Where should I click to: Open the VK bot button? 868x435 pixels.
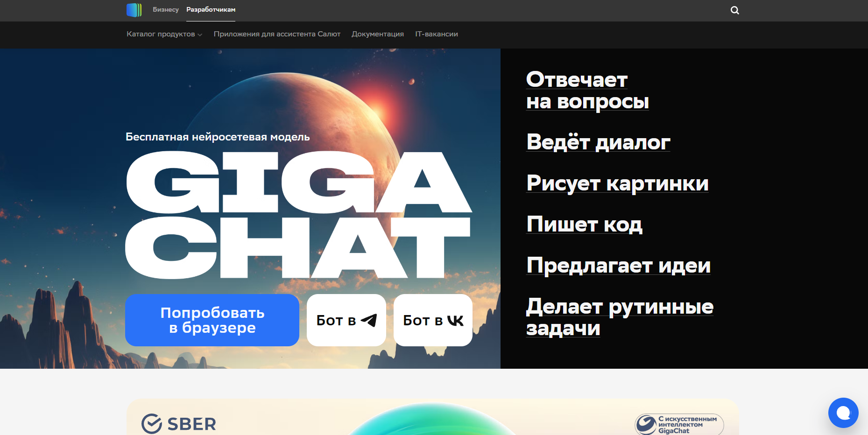point(433,320)
